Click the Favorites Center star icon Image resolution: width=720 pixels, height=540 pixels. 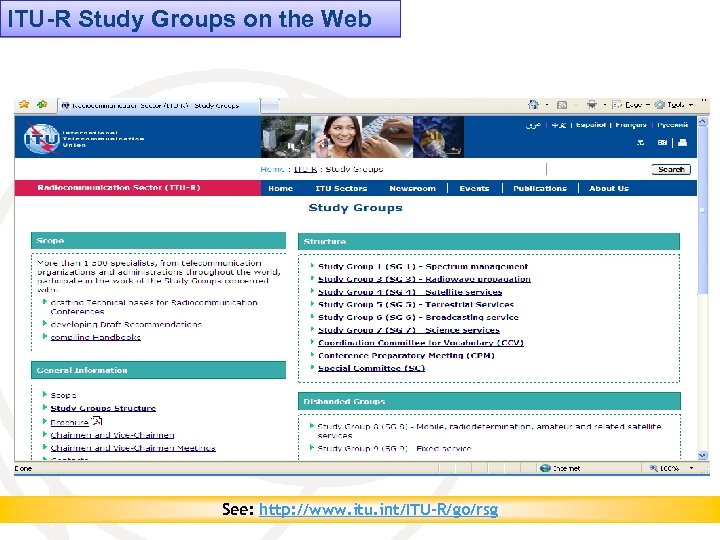pos(24,104)
